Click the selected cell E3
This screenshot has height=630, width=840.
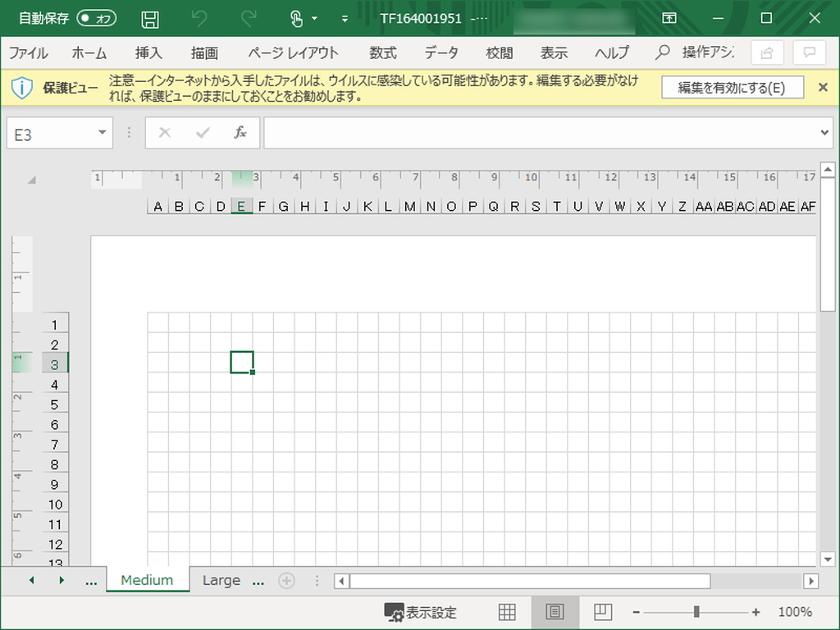tap(242, 362)
